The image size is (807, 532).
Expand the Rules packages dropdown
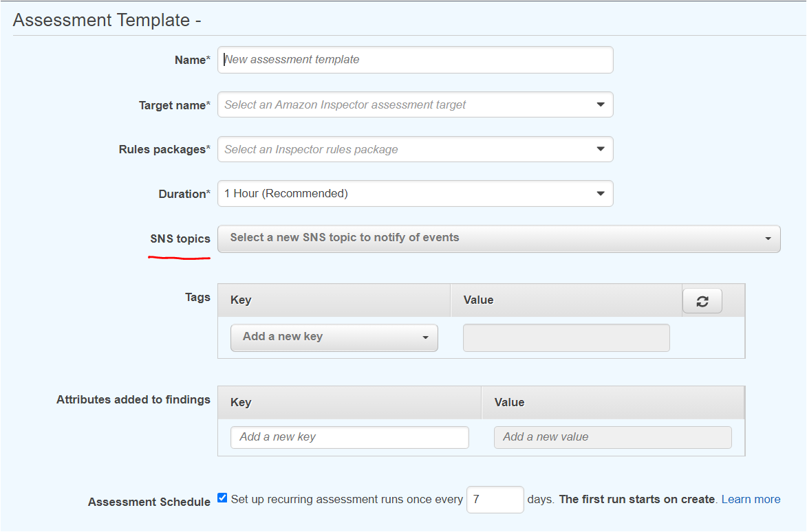[415, 150]
